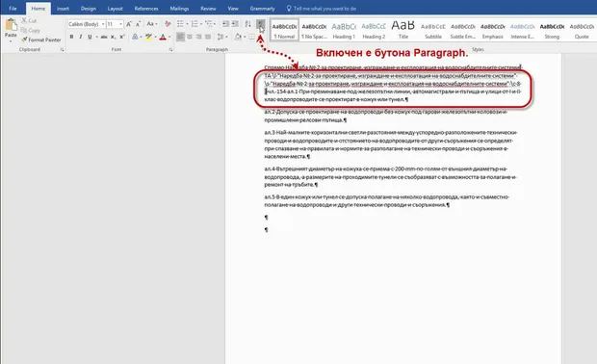The image size is (597, 364).
Task: Toggle bold formatting
Action: [71, 37]
